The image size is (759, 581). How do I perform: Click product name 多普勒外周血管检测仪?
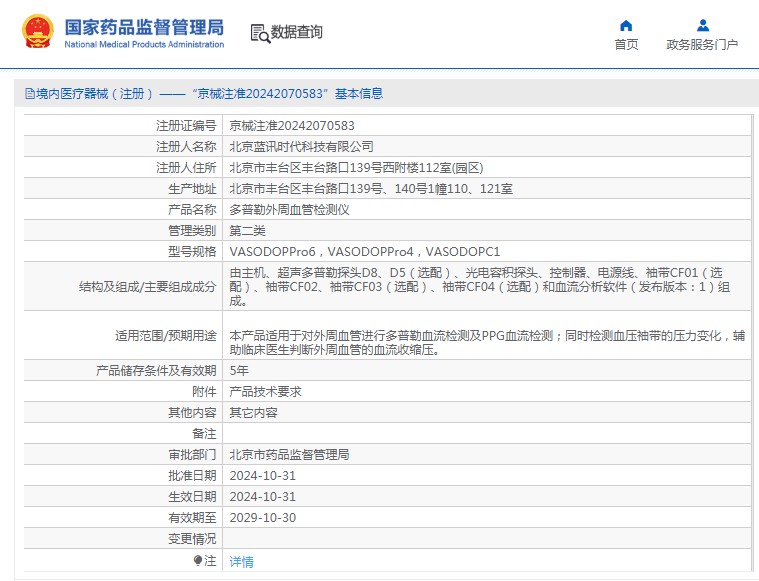(289, 209)
